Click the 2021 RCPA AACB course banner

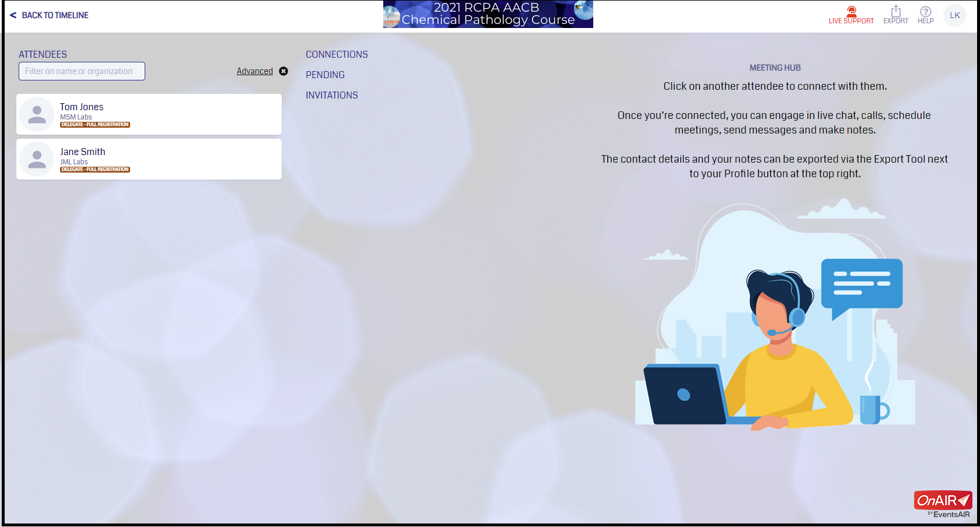[488, 14]
